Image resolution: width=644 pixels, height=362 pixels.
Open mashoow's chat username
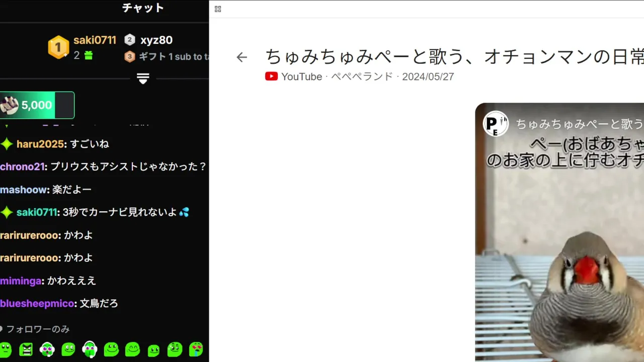coord(23,190)
